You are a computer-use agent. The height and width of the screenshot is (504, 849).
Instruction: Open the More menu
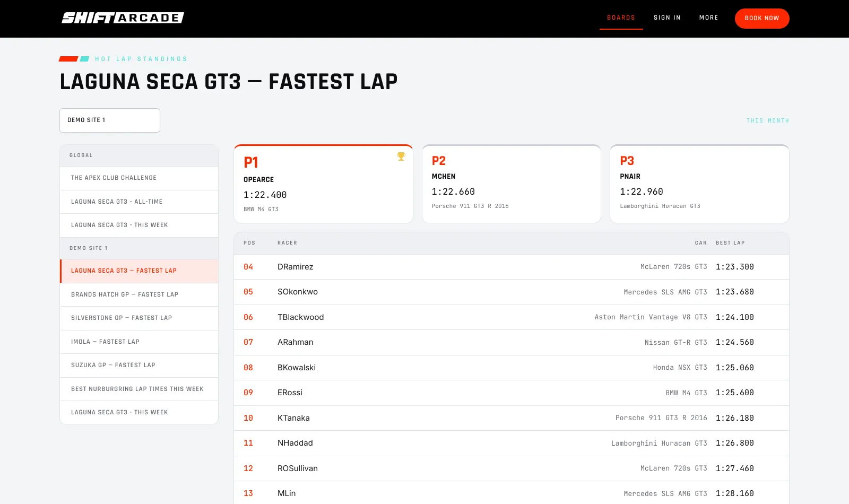click(708, 18)
